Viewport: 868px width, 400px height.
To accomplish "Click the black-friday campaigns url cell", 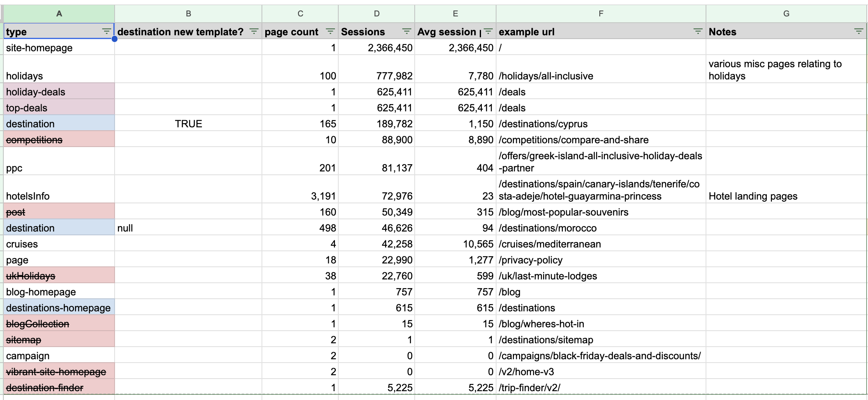I will [601, 355].
